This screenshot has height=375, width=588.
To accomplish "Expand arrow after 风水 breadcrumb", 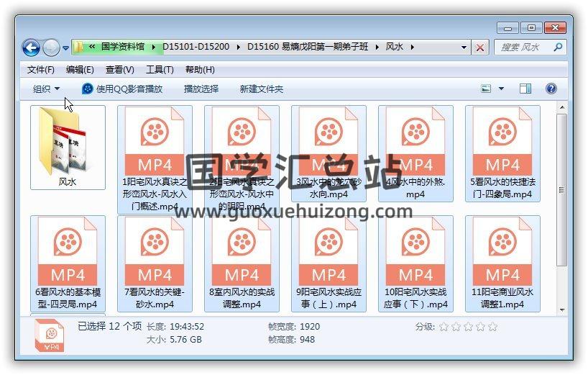I will [x=412, y=47].
